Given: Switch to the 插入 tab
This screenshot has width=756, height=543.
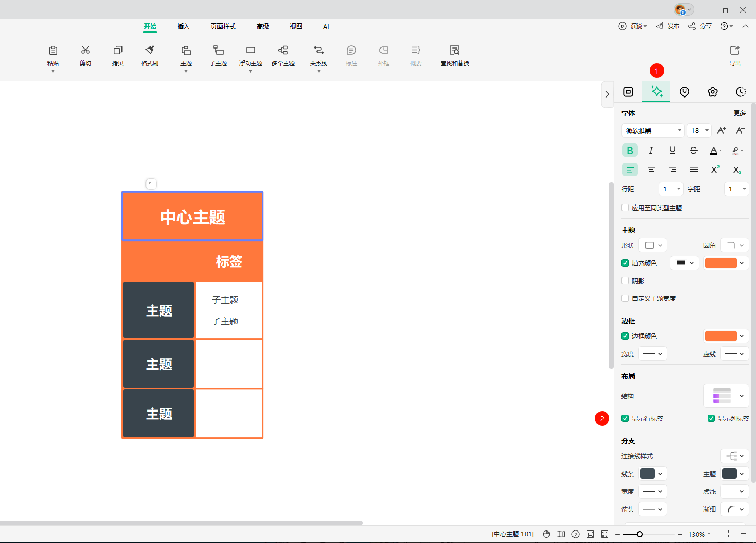Looking at the screenshot, I should point(184,26).
